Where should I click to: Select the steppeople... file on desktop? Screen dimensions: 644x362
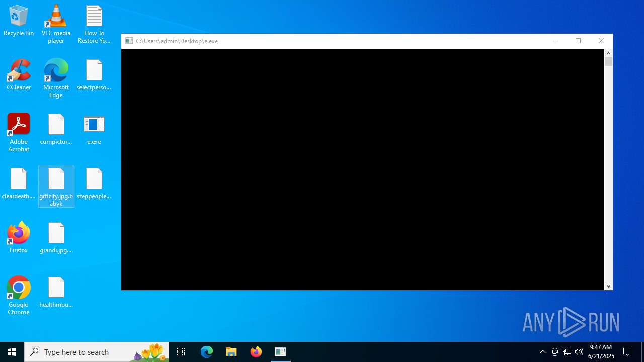[x=94, y=184]
